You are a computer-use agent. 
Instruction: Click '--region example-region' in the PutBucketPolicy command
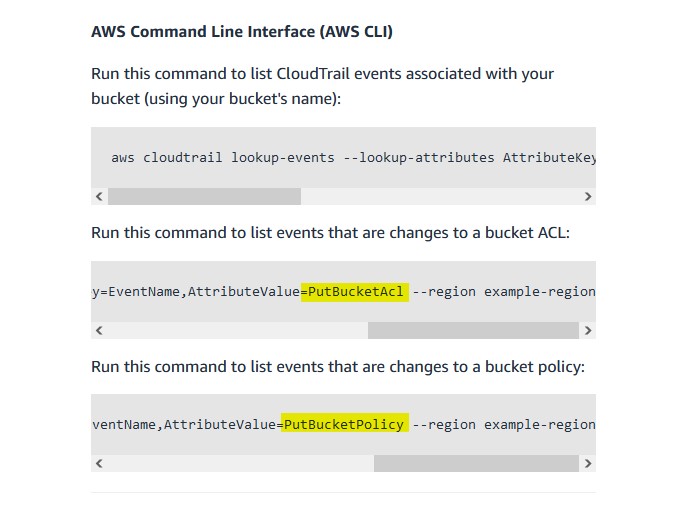503,425
